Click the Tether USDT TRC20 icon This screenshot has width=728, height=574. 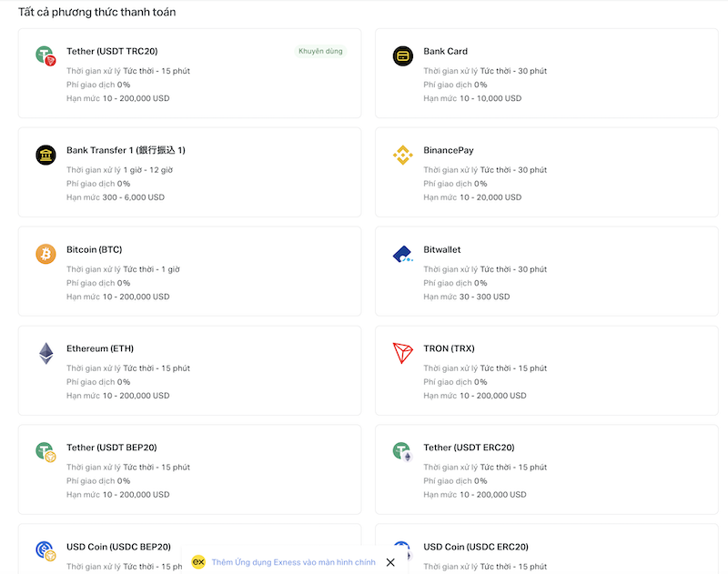45,55
